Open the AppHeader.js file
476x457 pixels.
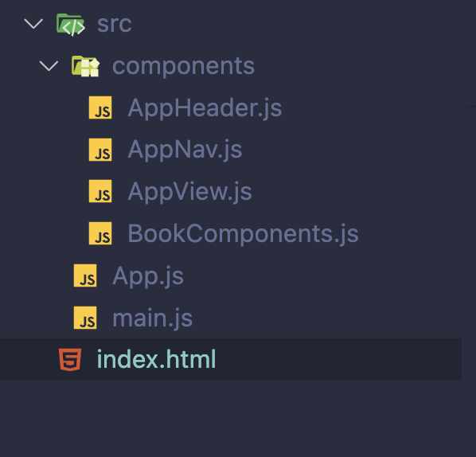coord(205,108)
